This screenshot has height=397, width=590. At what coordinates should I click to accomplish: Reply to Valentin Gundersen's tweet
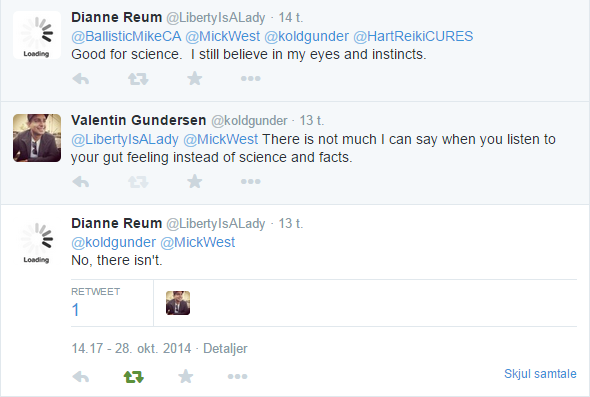81,182
